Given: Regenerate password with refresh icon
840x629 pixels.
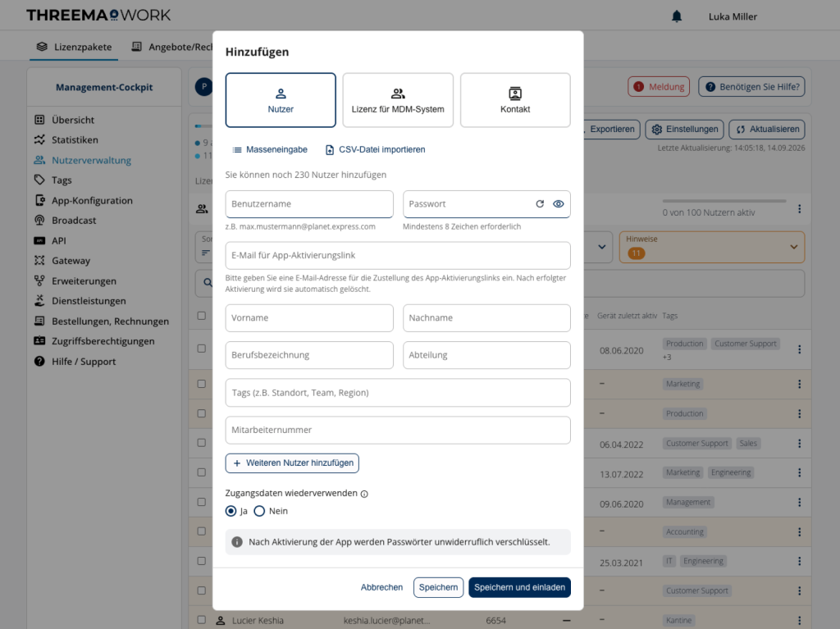Looking at the screenshot, I should 540,204.
